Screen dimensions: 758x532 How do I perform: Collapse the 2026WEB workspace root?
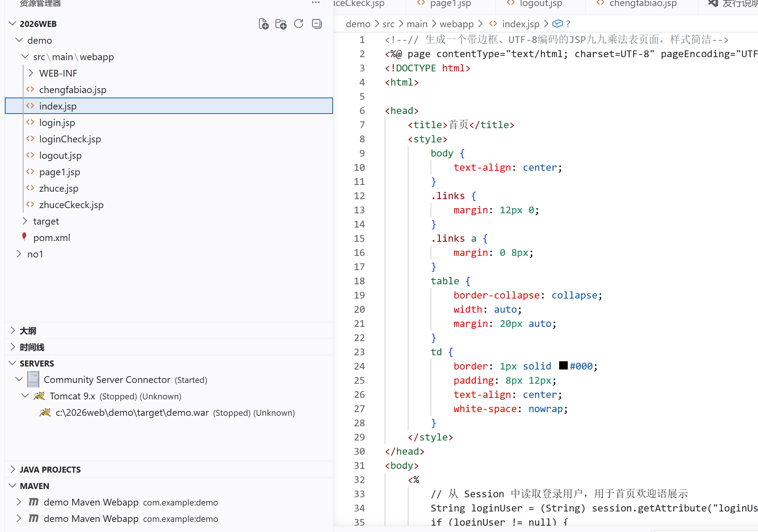[x=12, y=24]
